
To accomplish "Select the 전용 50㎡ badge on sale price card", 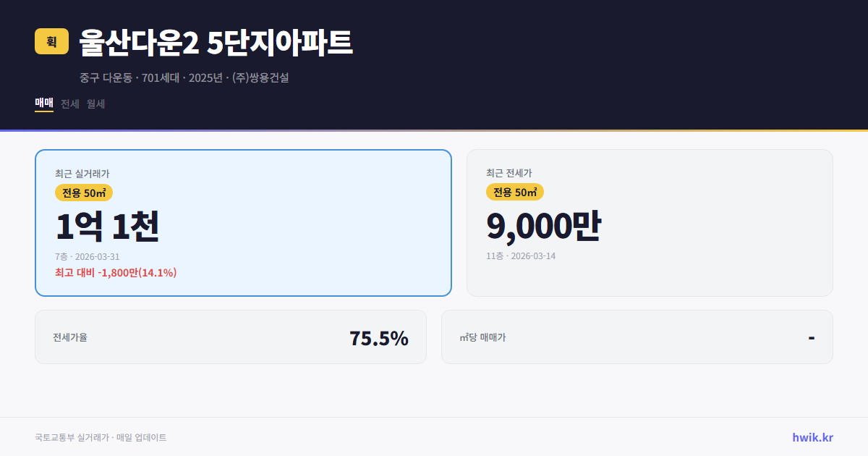I will (84, 193).
